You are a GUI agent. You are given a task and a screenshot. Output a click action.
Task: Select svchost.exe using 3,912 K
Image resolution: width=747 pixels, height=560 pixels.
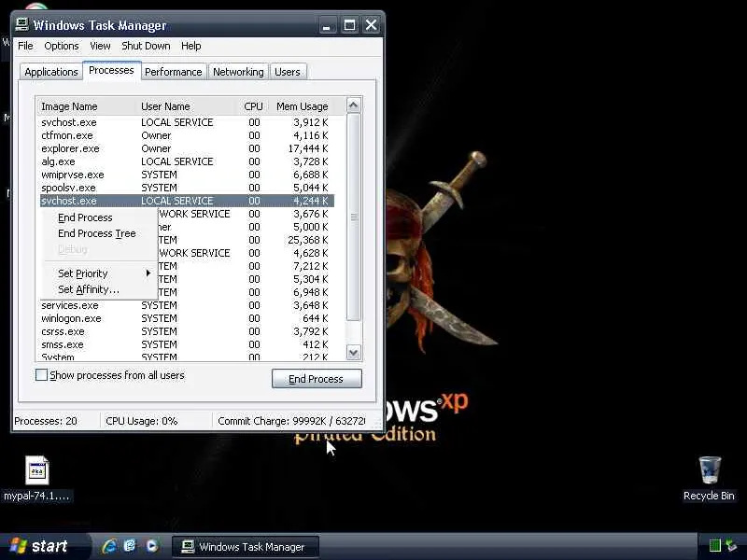point(187,122)
